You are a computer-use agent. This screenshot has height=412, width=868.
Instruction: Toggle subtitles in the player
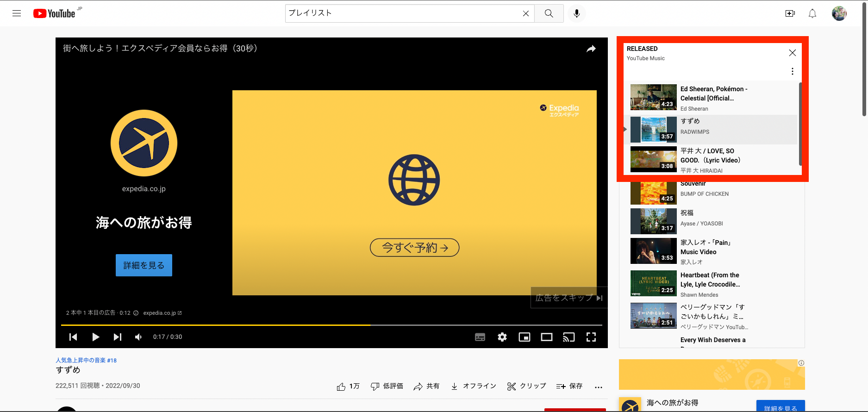480,337
